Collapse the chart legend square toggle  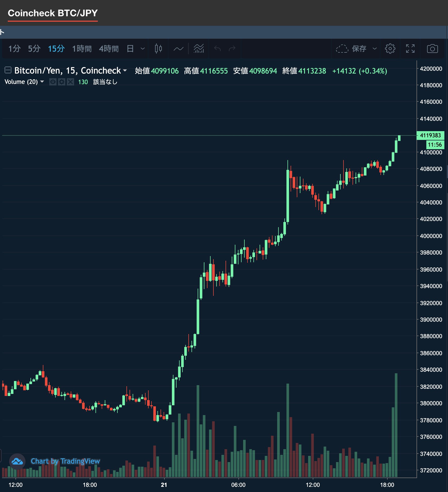(8, 70)
